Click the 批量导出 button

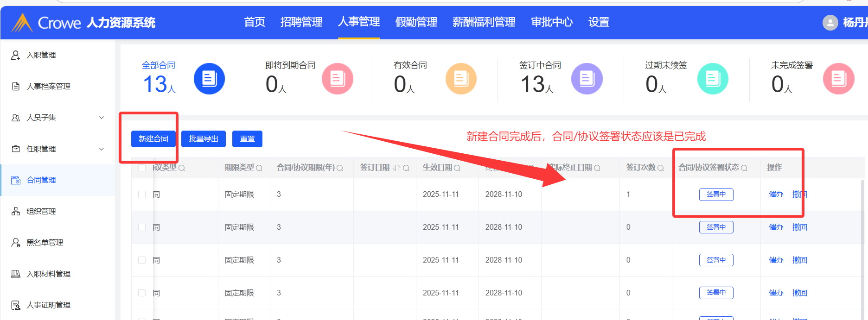(204, 139)
